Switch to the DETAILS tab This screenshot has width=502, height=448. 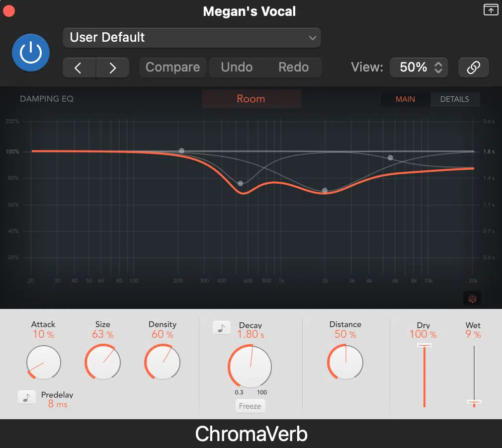(x=454, y=99)
